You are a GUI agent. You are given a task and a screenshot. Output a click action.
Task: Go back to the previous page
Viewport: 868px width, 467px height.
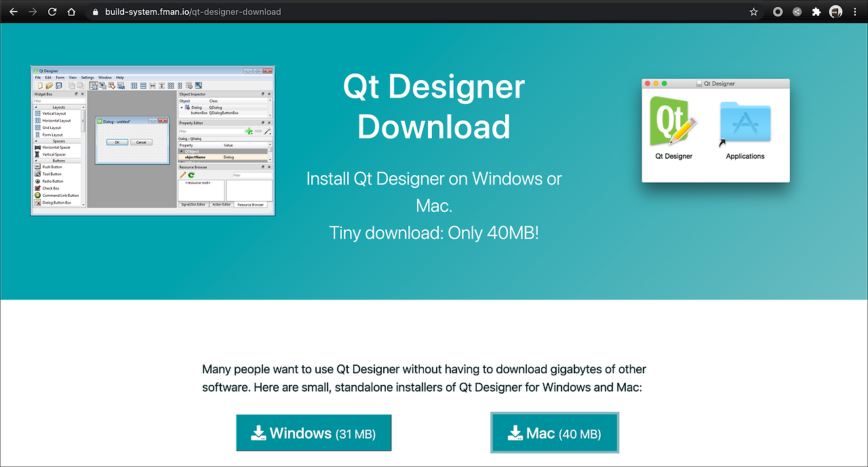[x=14, y=12]
